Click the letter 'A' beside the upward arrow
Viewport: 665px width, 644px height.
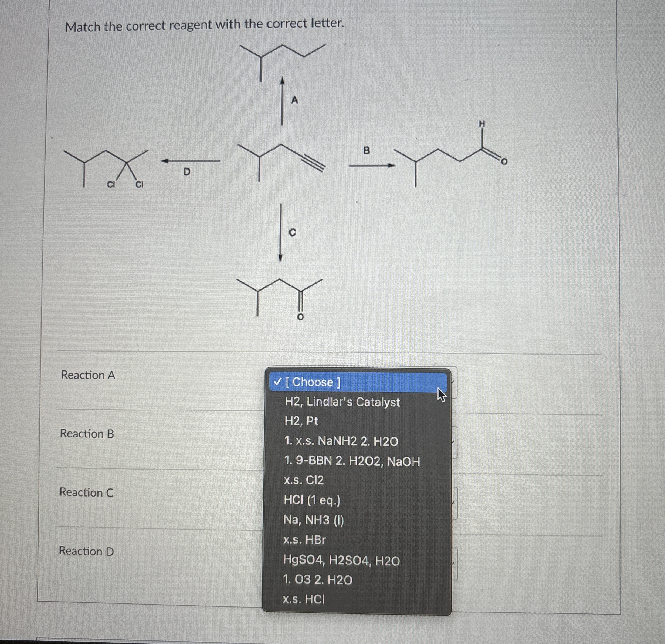click(294, 100)
